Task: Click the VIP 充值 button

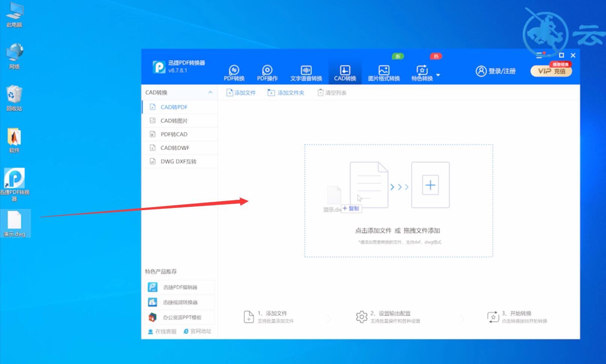Action: tap(551, 71)
